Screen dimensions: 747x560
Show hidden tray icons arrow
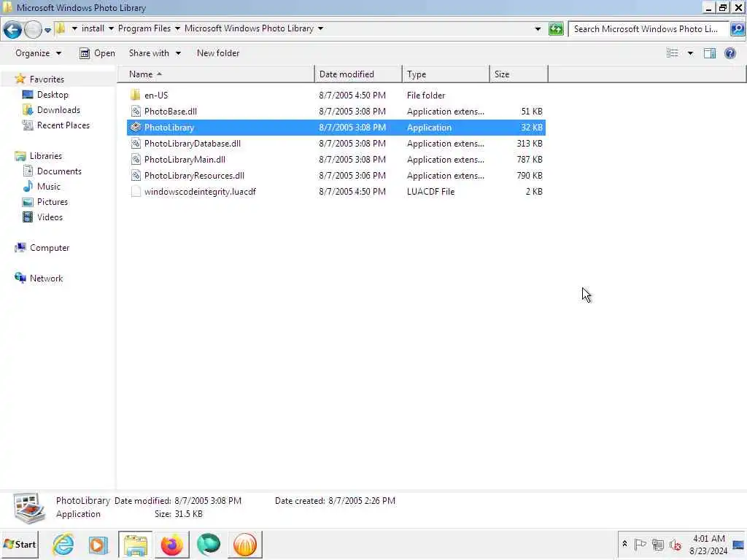click(624, 544)
